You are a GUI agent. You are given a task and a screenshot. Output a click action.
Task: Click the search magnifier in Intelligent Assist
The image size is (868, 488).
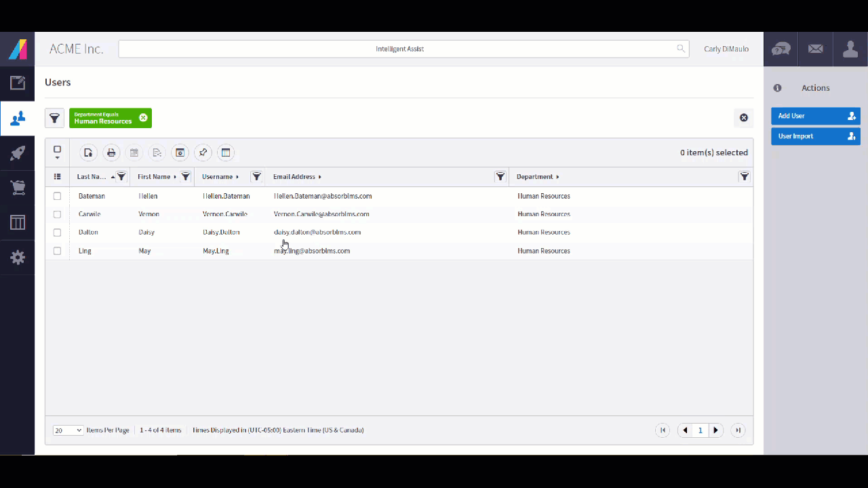click(x=681, y=49)
